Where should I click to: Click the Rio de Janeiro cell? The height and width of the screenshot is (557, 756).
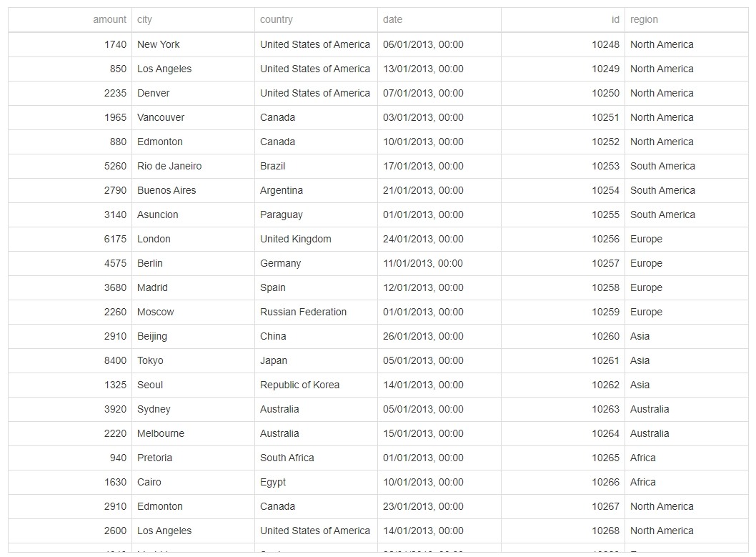[x=169, y=166]
